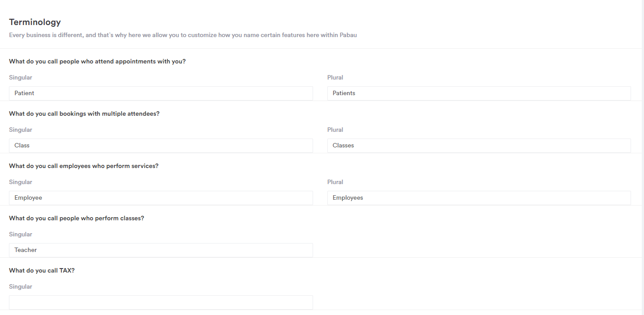Image resolution: width=644 pixels, height=315 pixels.
Task: Click the What do you call TAX question
Action: [x=42, y=270]
